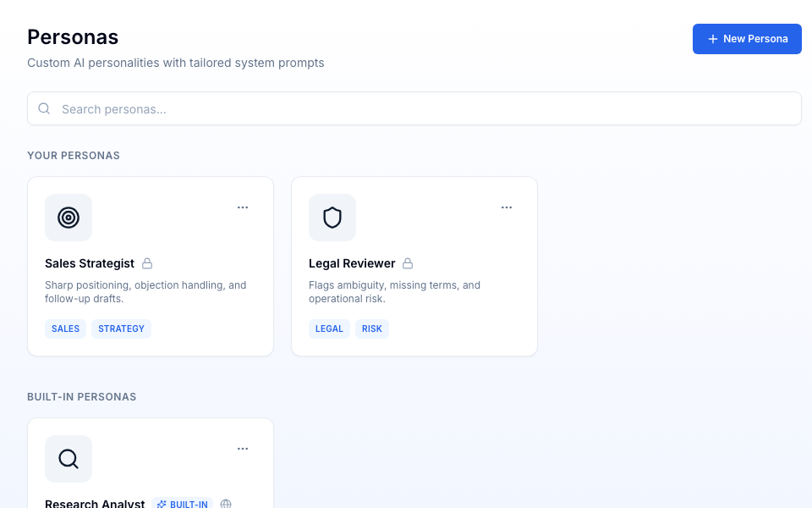Click the Sales Strategist description text

point(145,292)
